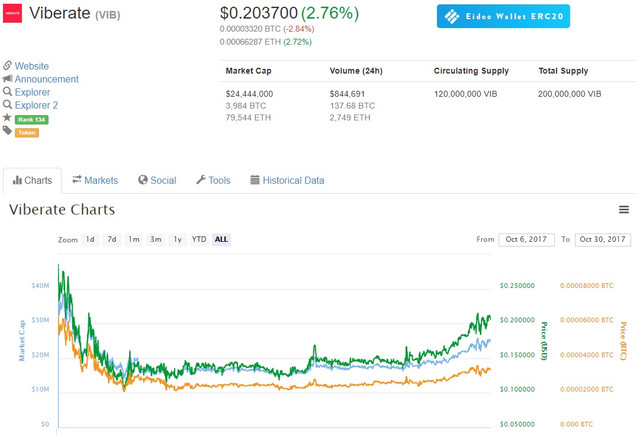The image size is (640, 435).
Task: Set chart zoom to 3m
Action: pyautogui.click(x=156, y=240)
